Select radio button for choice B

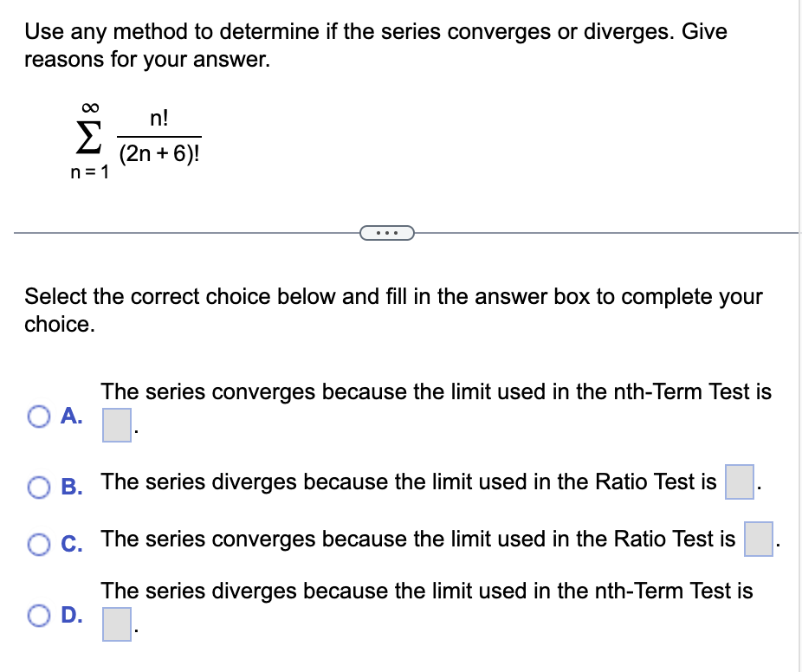[x=38, y=488]
